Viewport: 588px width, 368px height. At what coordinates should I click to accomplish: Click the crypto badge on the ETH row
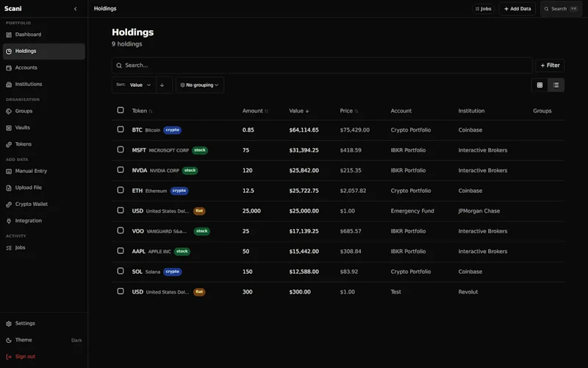coord(179,191)
